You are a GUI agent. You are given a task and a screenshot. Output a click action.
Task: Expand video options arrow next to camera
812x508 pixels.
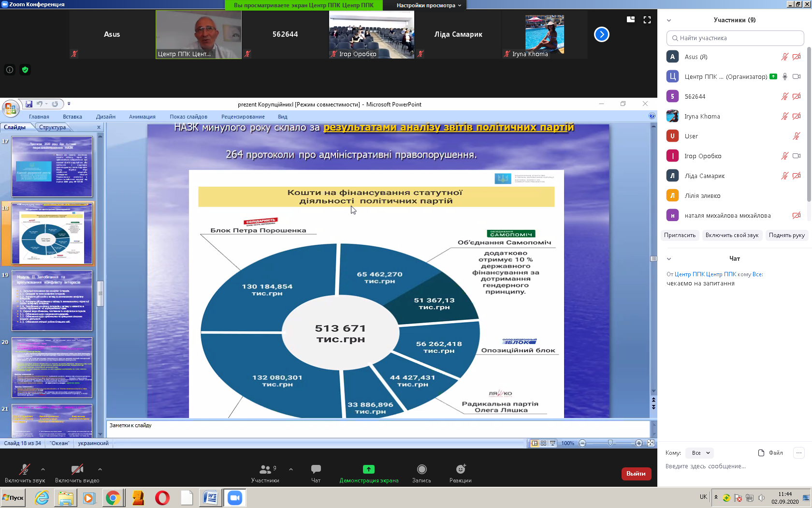tap(100, 469)
